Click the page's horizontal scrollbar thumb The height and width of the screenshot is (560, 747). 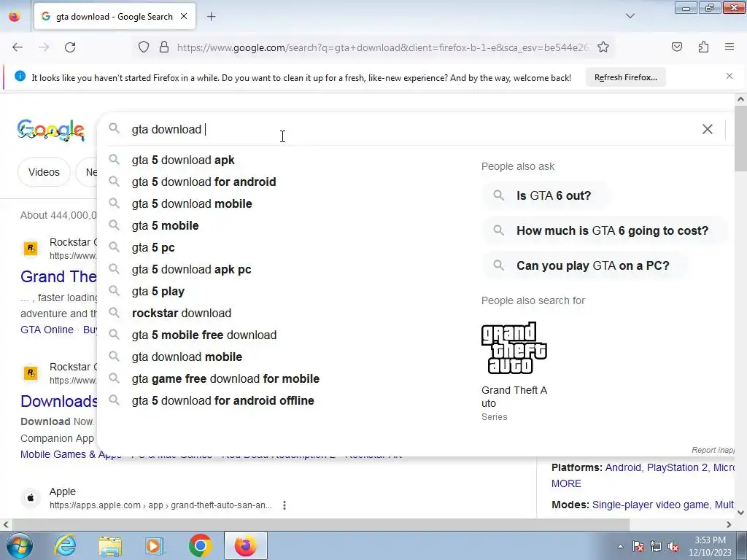pos(320,524)
